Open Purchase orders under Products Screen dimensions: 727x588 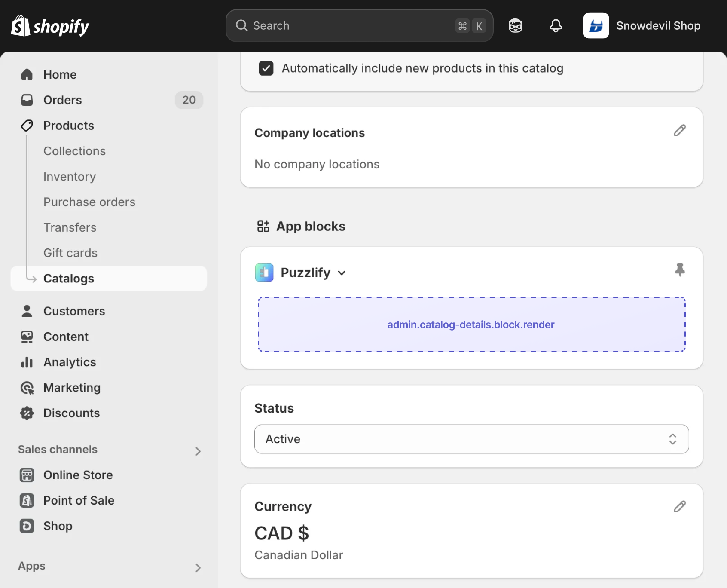click(89, 202)
